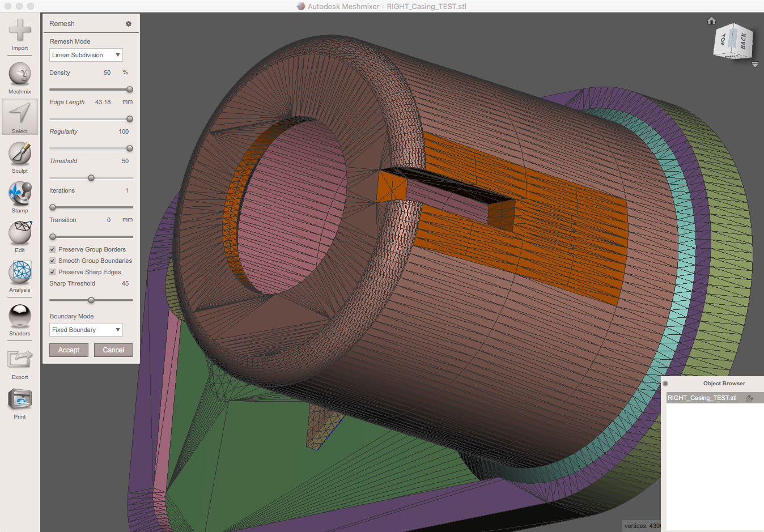Click the BACK face of view cube
This screenshot has width=764, height=532.
click(x=743, y=40)
